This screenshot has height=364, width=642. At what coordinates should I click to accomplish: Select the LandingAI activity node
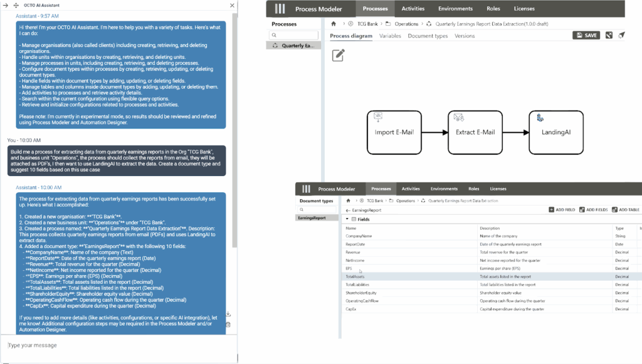coord(555,132)
